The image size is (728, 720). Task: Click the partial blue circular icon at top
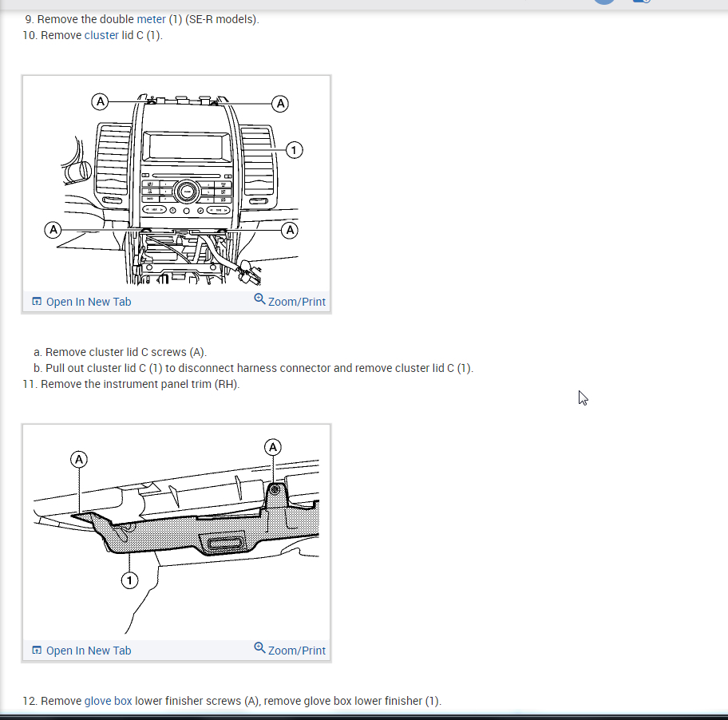(604, 2)
